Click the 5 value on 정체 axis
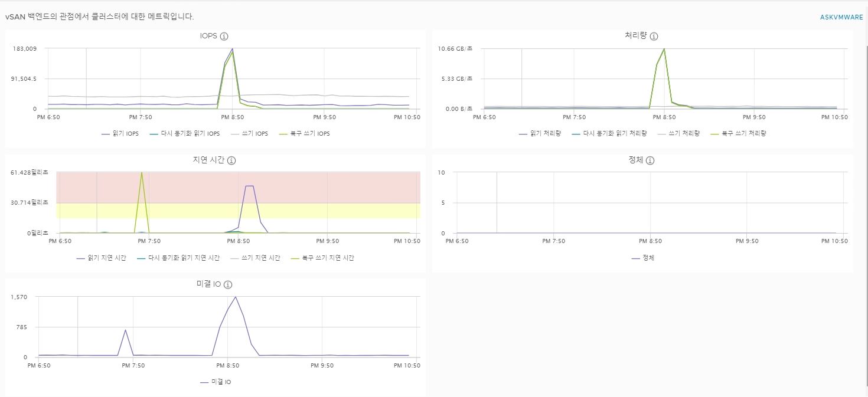The image size is (868, 397). 442,202
